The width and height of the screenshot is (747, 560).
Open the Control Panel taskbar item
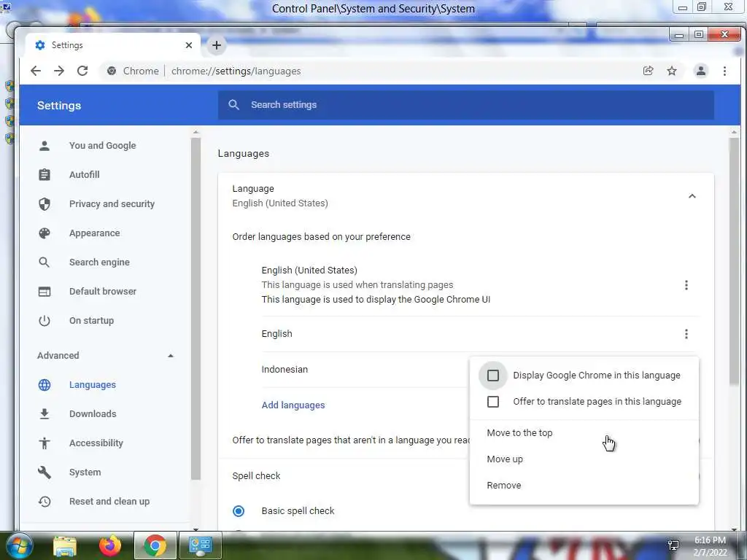click(x=200, y=545)
